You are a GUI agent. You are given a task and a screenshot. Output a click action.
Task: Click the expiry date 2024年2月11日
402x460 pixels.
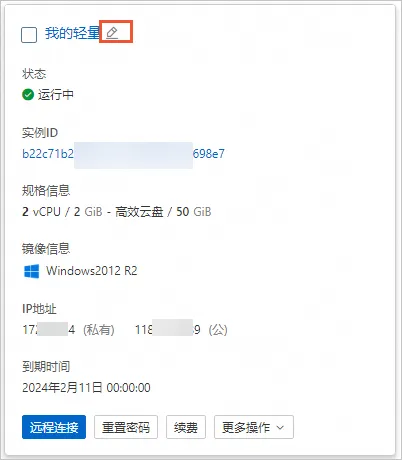[62, 388]
